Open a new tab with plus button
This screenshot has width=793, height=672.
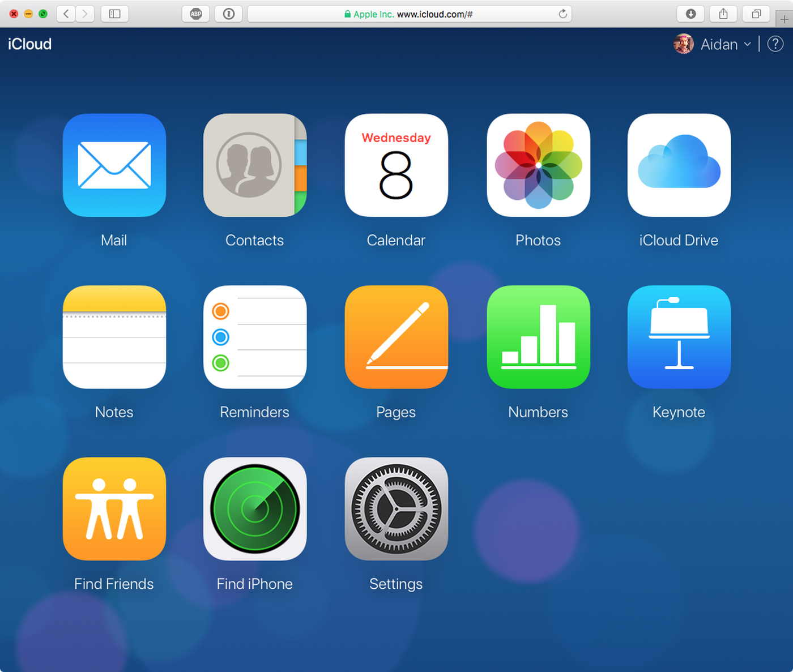coord(784,19)
